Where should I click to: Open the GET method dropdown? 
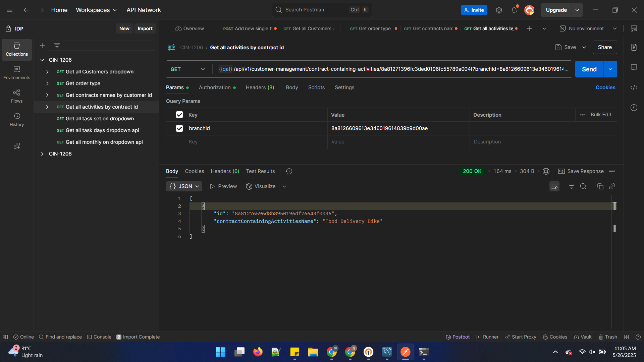tap(188, 69)
